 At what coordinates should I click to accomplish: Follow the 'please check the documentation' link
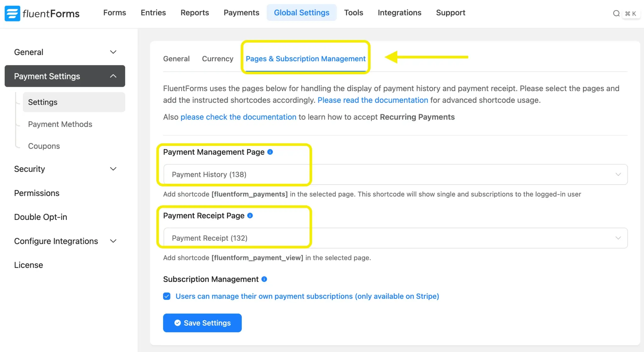coord(238,117)
